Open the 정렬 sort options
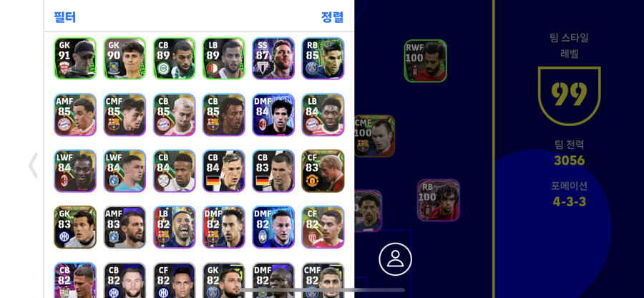644x298 pixels. point(332,17)
